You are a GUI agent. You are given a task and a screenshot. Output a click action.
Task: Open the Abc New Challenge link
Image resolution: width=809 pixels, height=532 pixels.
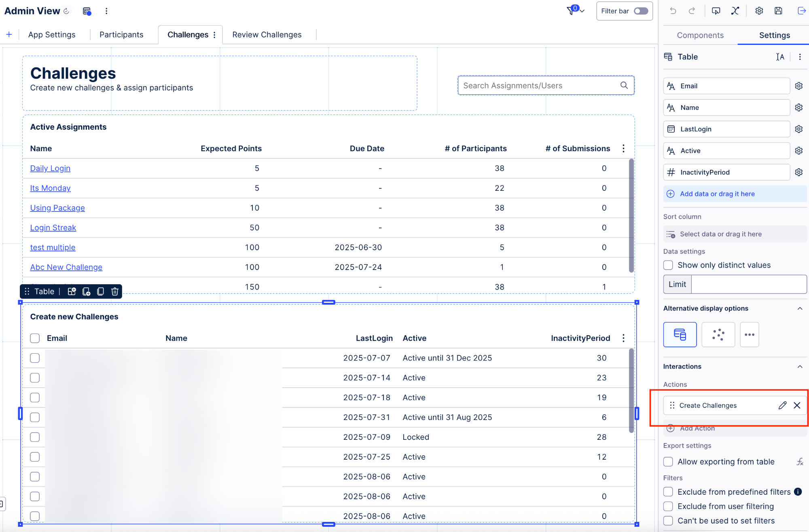(x=66, y=267)
